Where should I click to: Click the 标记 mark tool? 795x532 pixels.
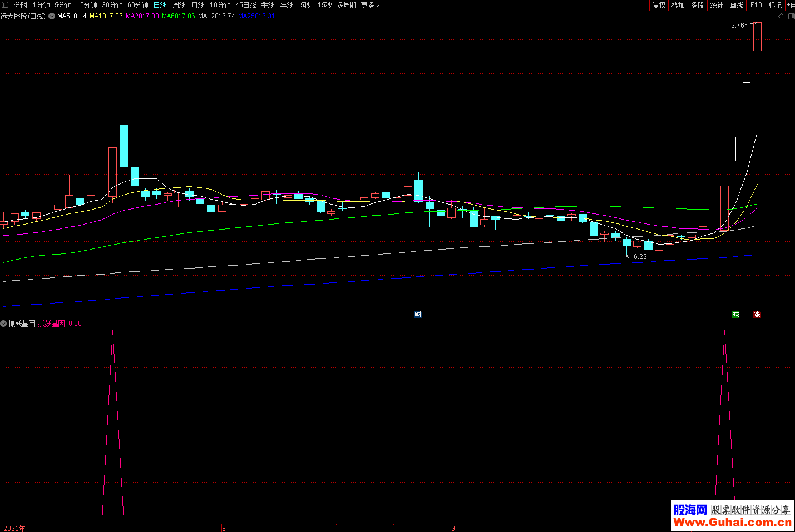(775, 5)
